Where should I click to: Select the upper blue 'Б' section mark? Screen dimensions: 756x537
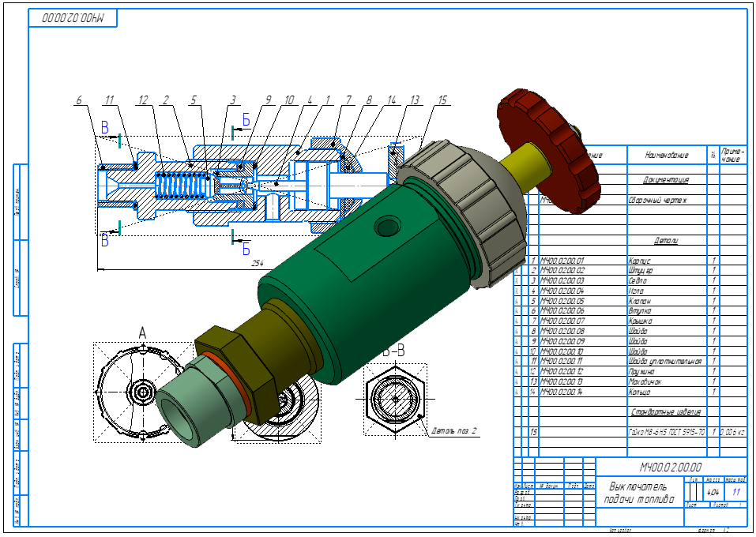(246, 121)
